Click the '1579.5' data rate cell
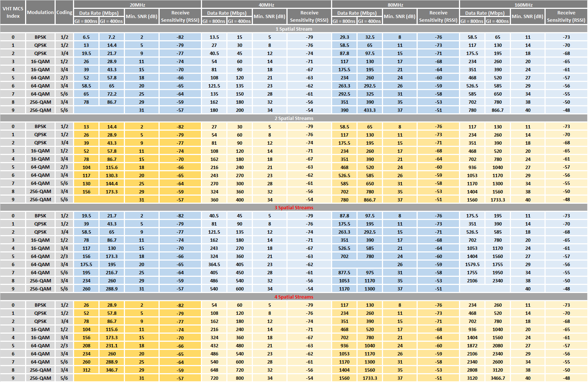Viewport: 588px width, 382px height. click(472, 265)
